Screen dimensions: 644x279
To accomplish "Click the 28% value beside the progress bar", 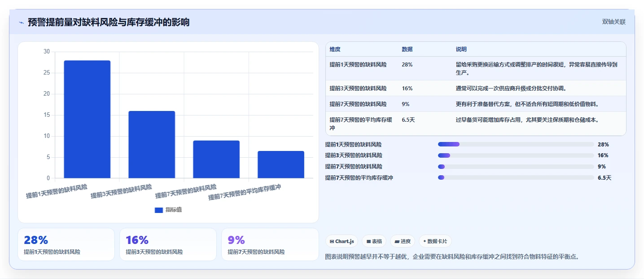I will 603,145.
